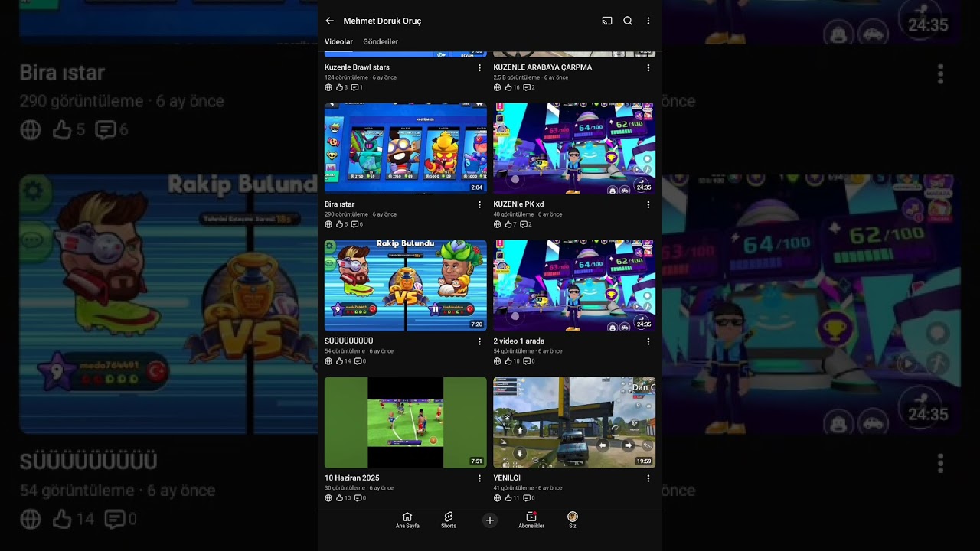The height and width of the screenshot is (551, 980).
Task: Tap like icon under KUZENLE ARABAYA ÇARPMA
Action: tap(508, 87)
